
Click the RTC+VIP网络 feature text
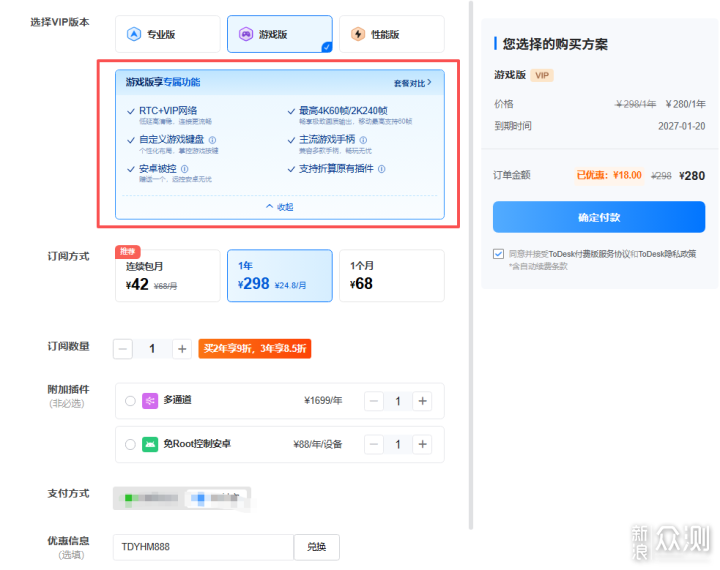[x=168, y=111]
